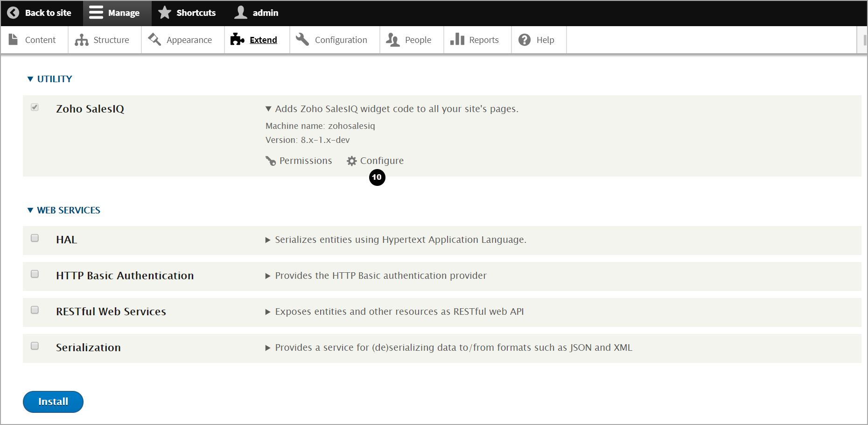Expand the Serialization module description
868x425 pixels.
[x=268, y=348]
